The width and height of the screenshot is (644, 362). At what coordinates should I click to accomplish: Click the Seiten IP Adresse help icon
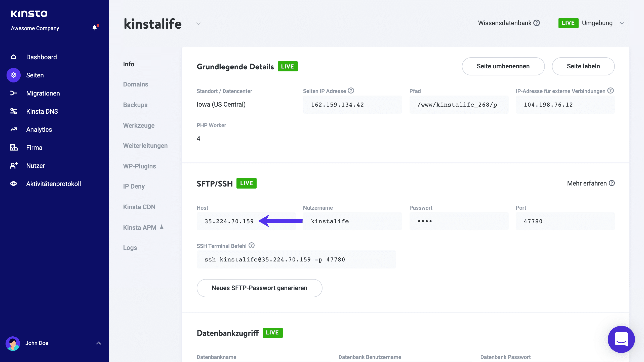click(x=351, y=91)
